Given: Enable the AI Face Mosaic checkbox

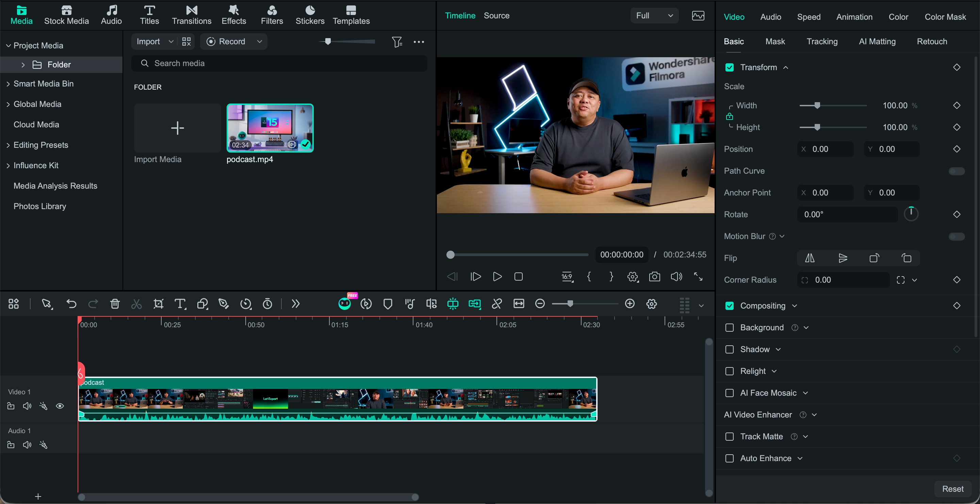Looking at the screenshot, I should pyautogui.click(x=729, y=393).
